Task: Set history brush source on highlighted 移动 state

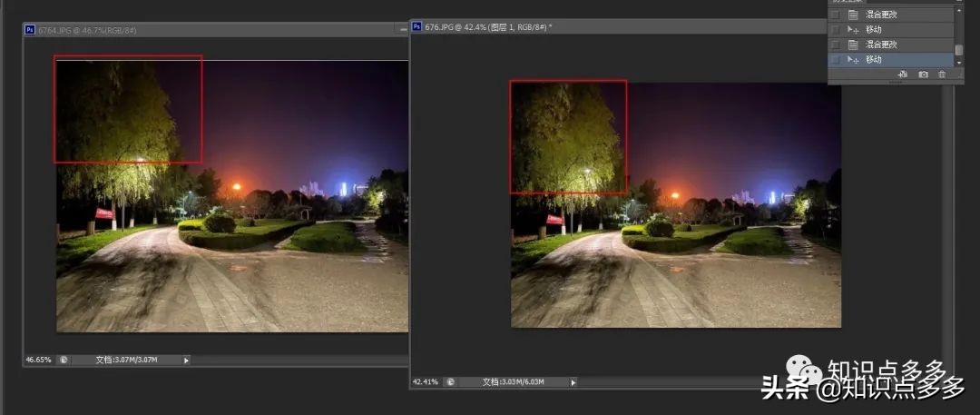Action: [835, 60]
